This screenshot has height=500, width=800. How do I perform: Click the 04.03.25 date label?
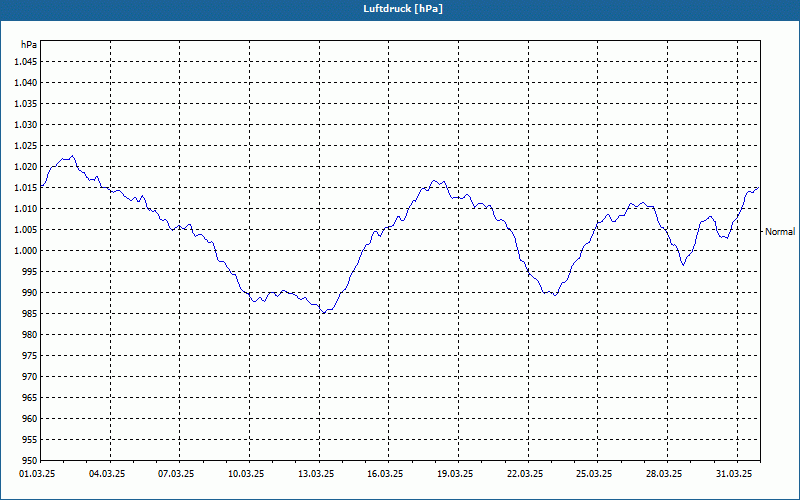pos(107,474)
